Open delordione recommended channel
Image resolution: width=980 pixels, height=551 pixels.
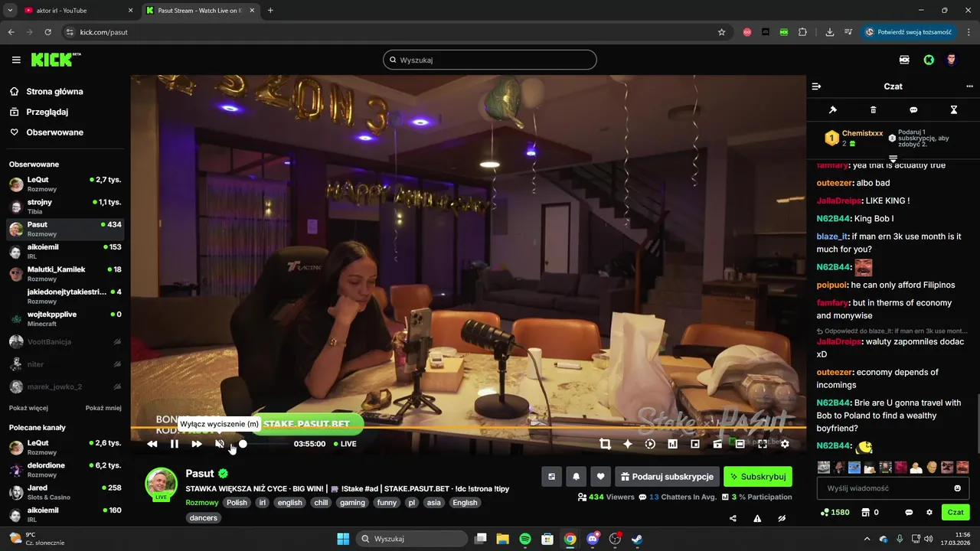click(x=66, y=470)
